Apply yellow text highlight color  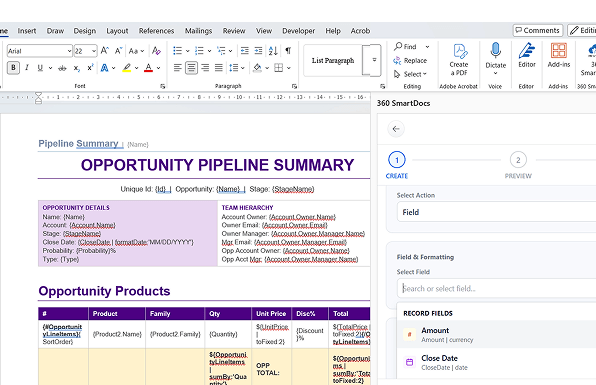(x=127, y=68)
